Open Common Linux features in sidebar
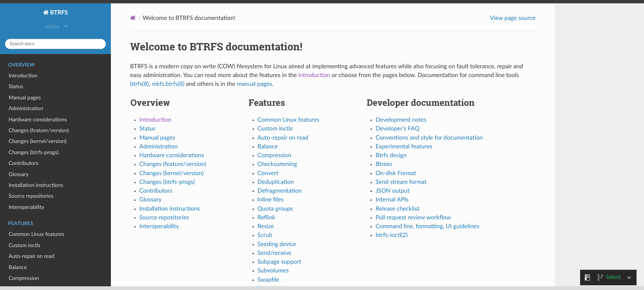This screenshot has width=644, height=290. (x=36, y=234)
